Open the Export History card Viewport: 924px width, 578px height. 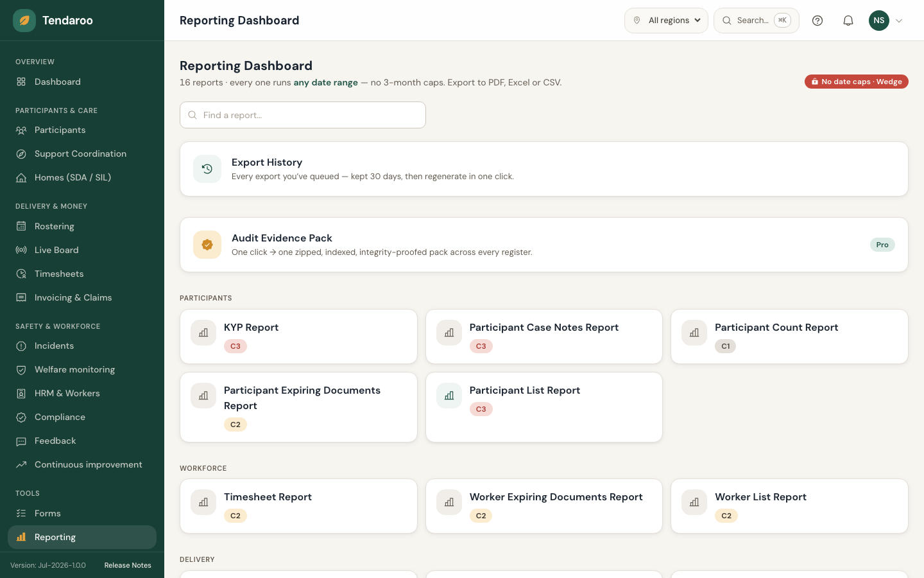pyautogui.click(x=544, y=169)
